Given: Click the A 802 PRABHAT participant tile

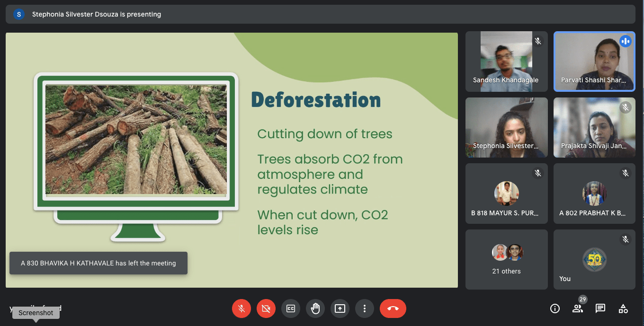Looking at the screenshot, I should tap(594, 194).
